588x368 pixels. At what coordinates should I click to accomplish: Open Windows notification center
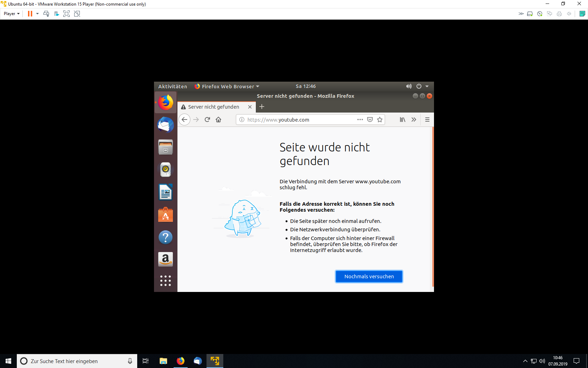[576, 361]
